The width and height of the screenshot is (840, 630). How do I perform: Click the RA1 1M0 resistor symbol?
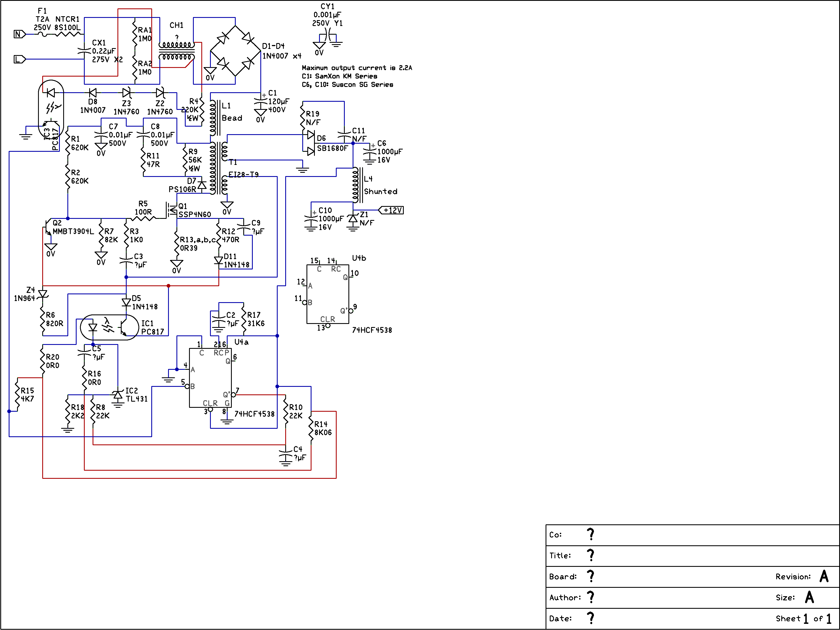tap(135, 34)
